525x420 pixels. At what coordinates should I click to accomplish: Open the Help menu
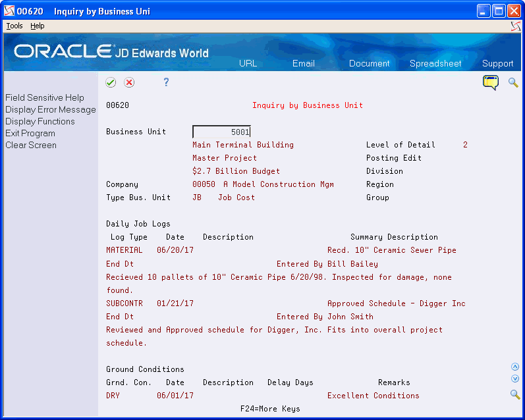[x=37, y=26]
